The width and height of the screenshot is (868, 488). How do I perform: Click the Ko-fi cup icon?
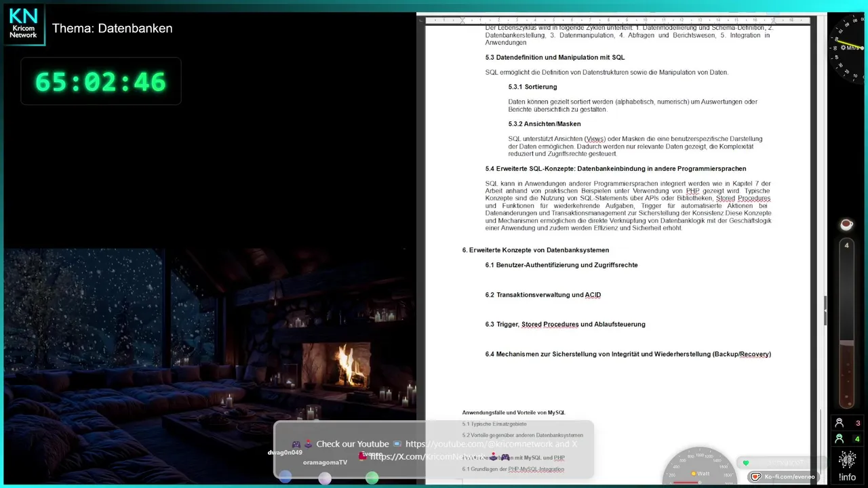[756, 476]
